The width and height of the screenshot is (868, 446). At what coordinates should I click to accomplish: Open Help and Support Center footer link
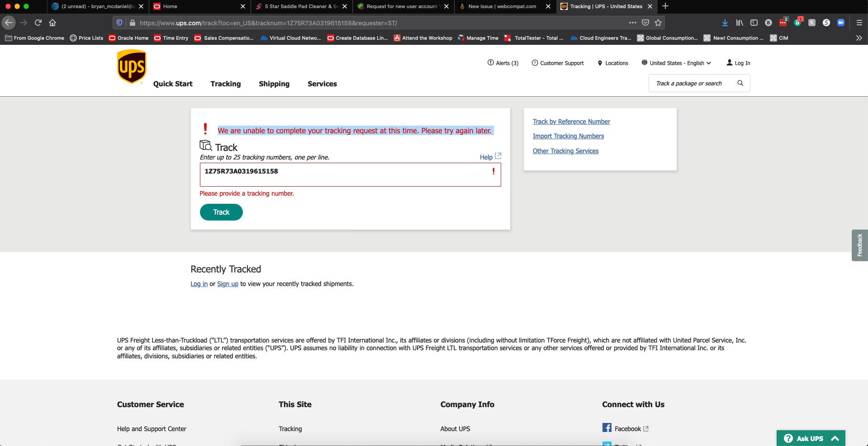point(152,428)
